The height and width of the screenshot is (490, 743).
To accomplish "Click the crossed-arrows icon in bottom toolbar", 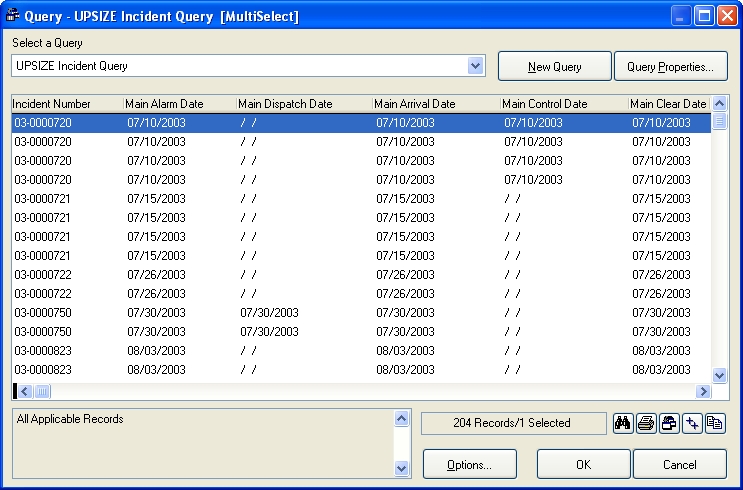I will [692, 423].
